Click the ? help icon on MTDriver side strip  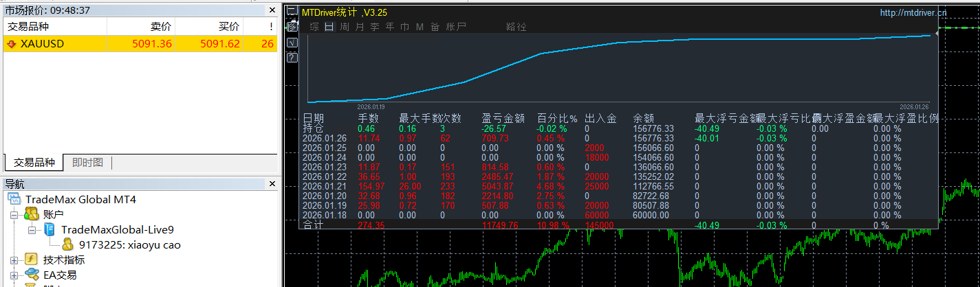point(292,58)
